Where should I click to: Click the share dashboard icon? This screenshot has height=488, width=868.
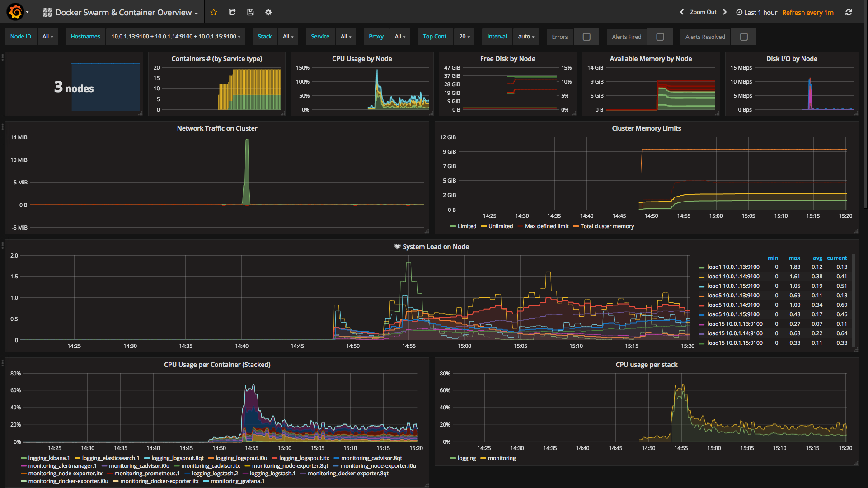click(x=232, y=12)
